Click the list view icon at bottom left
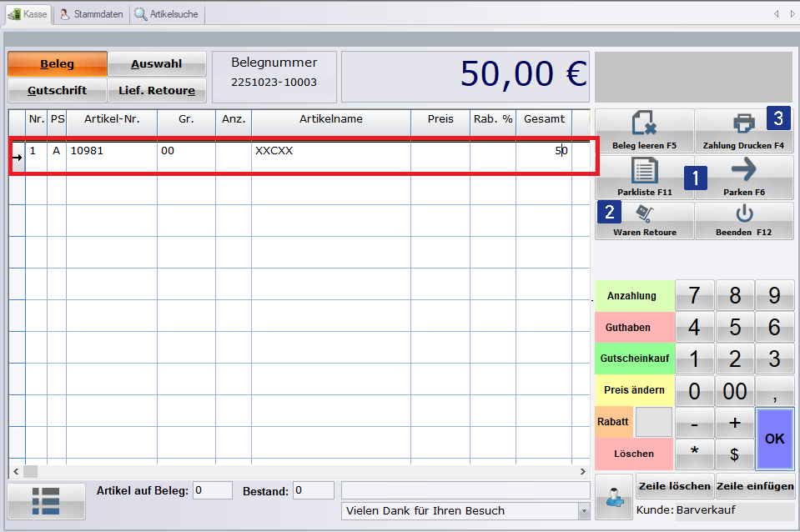The height and width of the screenshot is (532, 800). tap(47, 500)
